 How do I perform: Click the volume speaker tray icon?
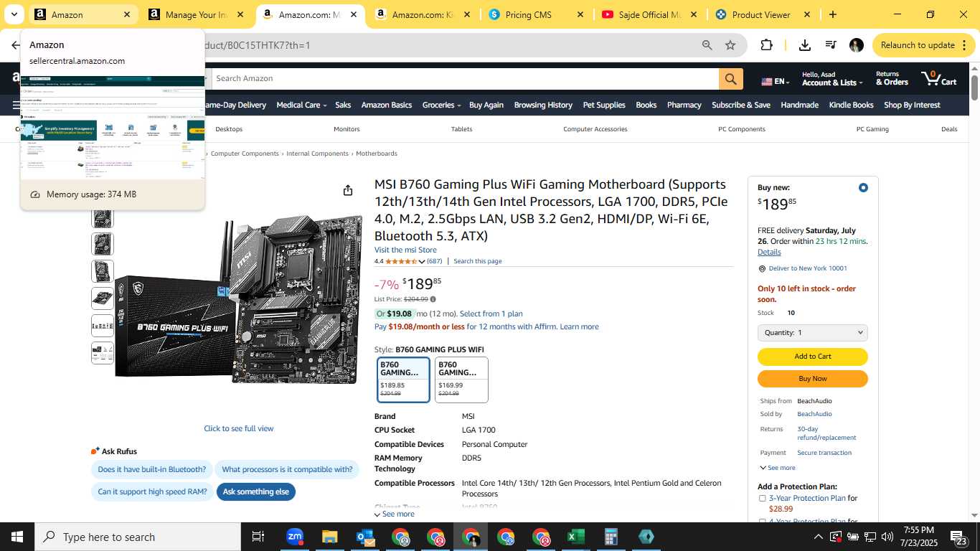click(887, 537)
